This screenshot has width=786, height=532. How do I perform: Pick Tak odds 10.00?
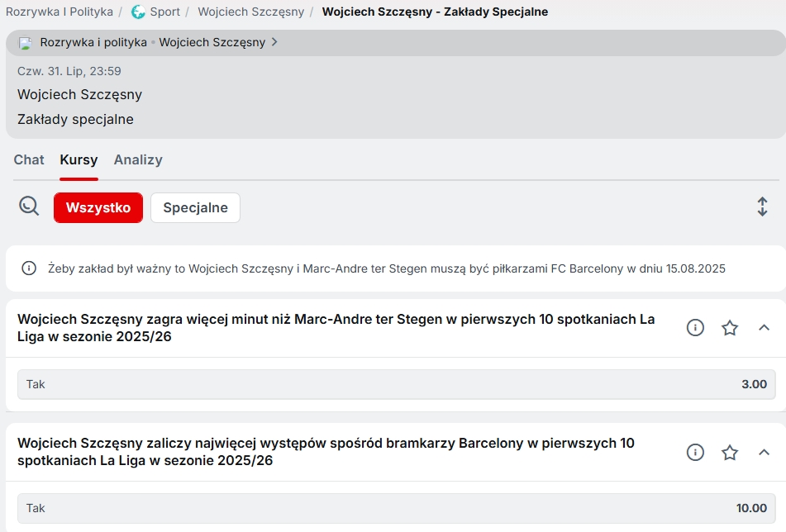[x=397, y=508]
